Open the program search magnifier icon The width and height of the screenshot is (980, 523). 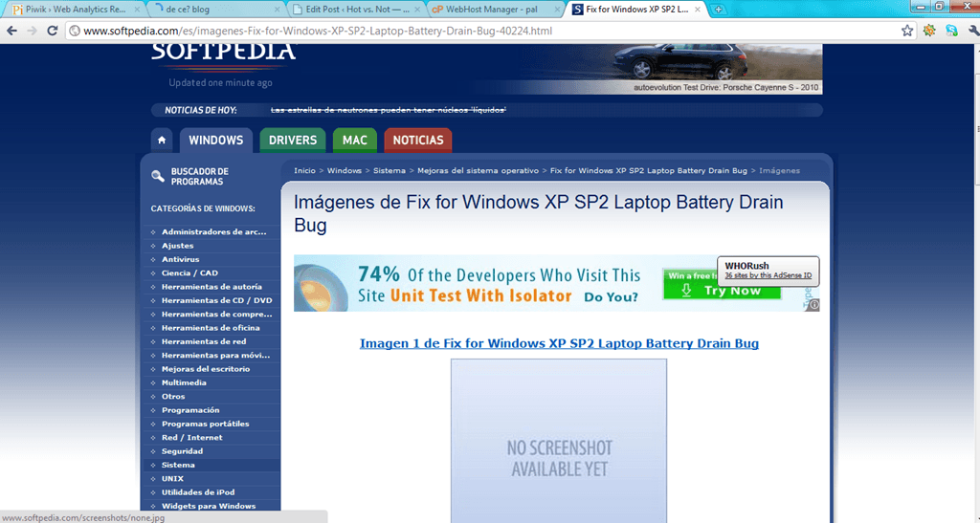pyautogui.click(x=158, y=177)
